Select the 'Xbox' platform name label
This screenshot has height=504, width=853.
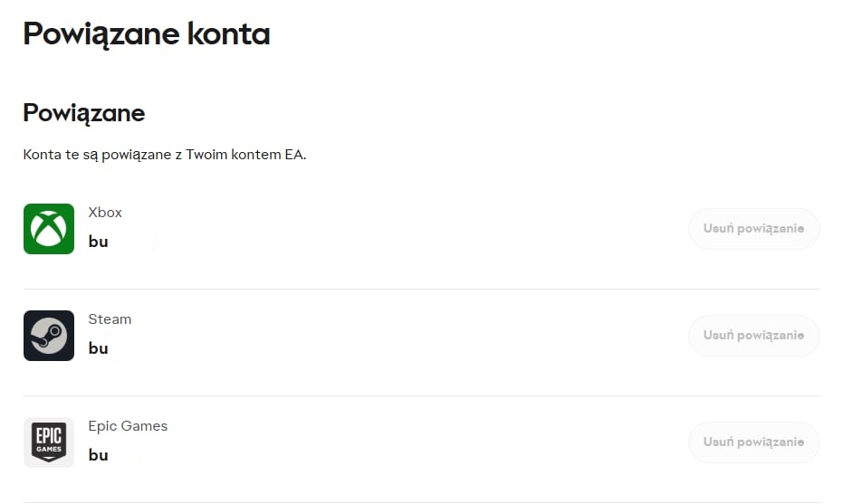click(x=105, y=213)
